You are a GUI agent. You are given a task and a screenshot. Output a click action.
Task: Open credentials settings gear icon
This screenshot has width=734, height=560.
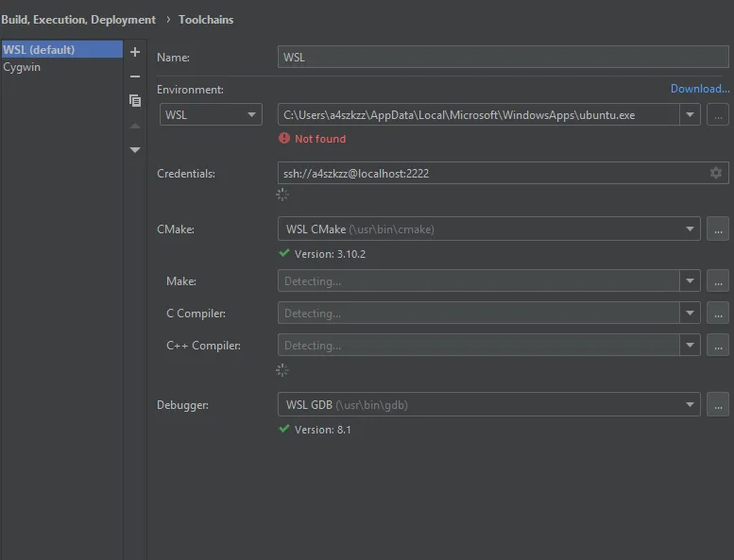tap(716, 173)
